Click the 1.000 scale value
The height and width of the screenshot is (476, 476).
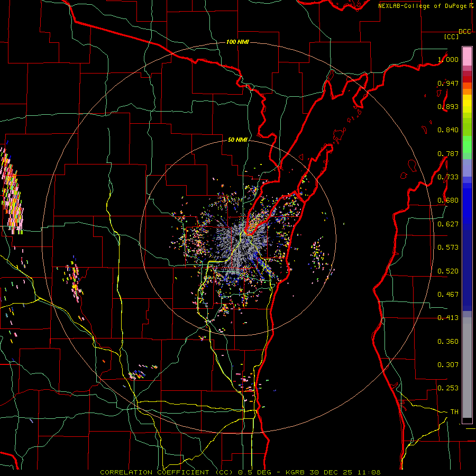click(x=448, y=59)
